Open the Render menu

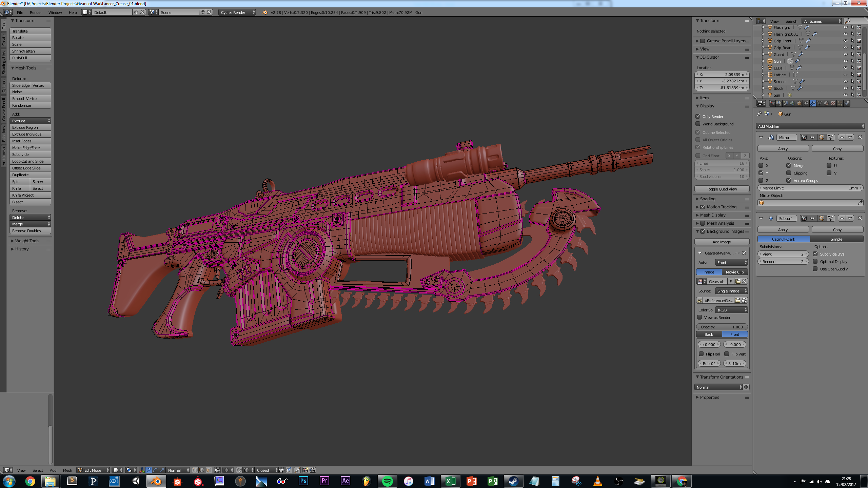pos(36,12)
